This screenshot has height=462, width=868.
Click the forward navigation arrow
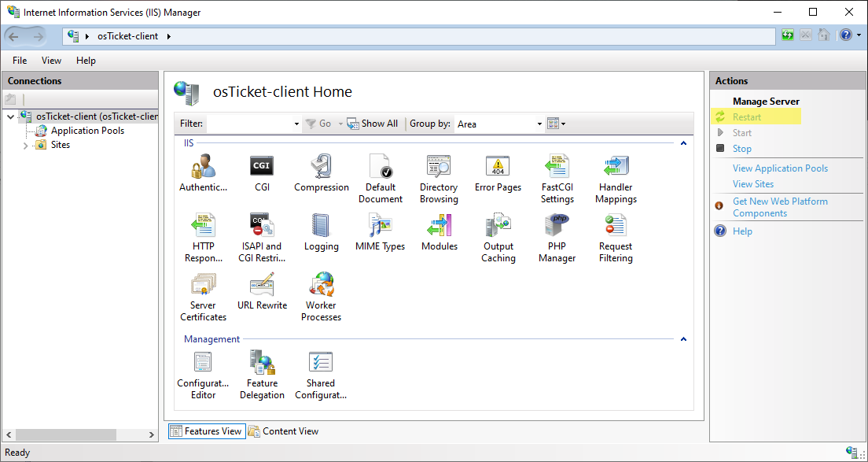(x=38, y=36)
